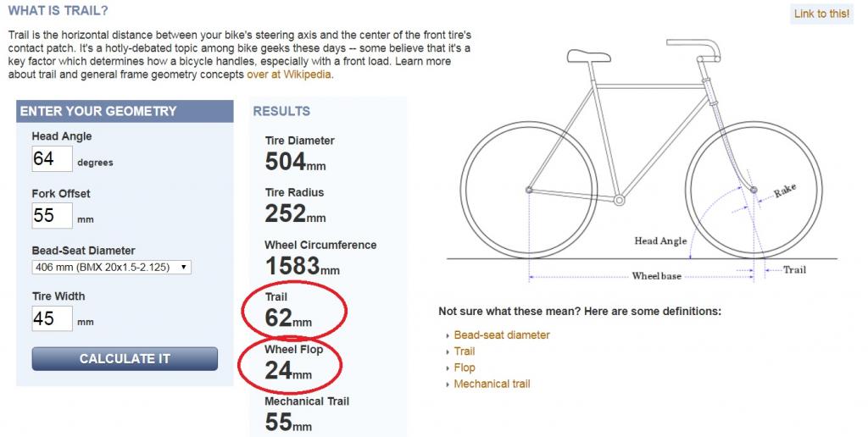Image resolution: width=868 pixels, height=437 pixels.
Task: Click the Mechanical Trail result 55mm
Action: 288,422
